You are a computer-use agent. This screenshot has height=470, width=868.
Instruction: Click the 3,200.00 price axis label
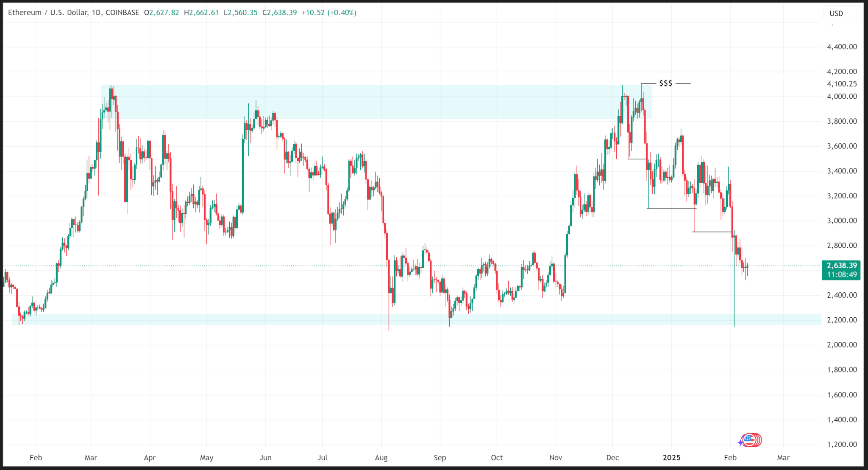(842, 196)
